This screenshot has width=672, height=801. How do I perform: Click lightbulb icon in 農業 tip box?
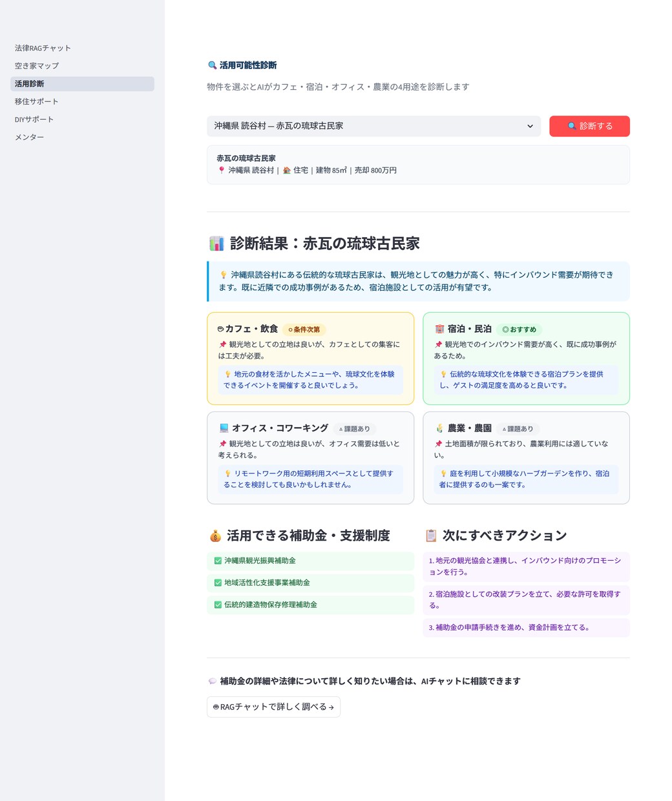[x=443, y=473]
